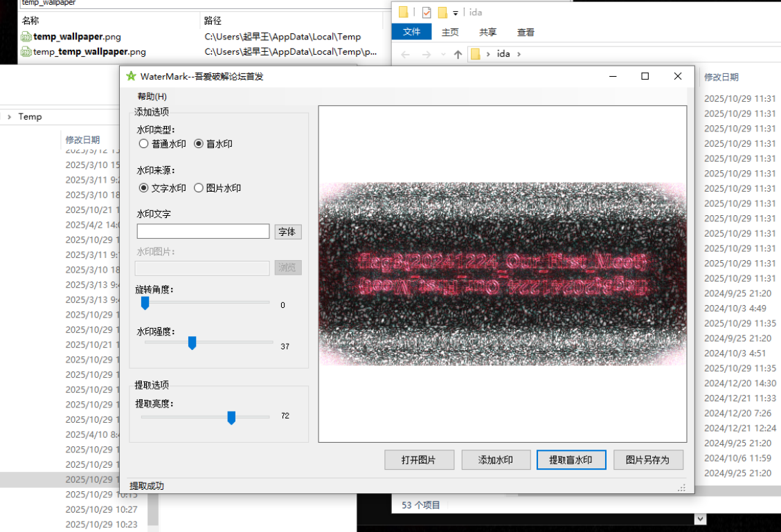Click the 提取盲水印 button
The height and width of the screenshot is (532, 781).
point(571,459)
